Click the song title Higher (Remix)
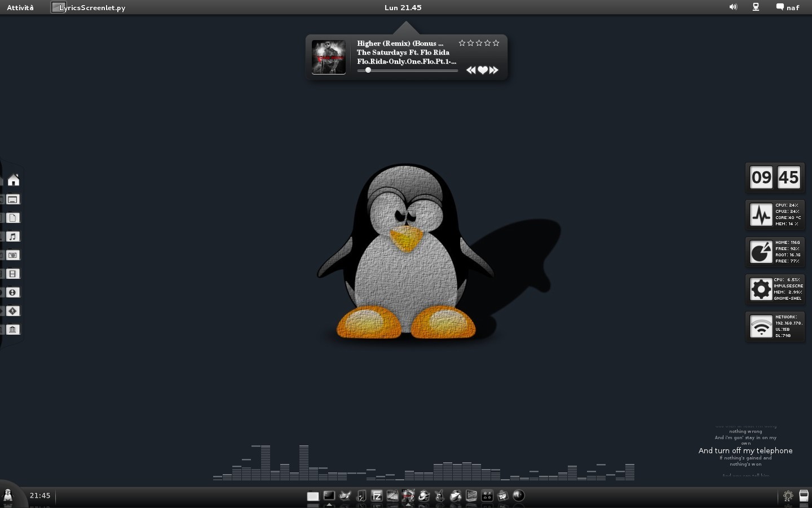The image size is (812, 508). [x=400, y=43]
